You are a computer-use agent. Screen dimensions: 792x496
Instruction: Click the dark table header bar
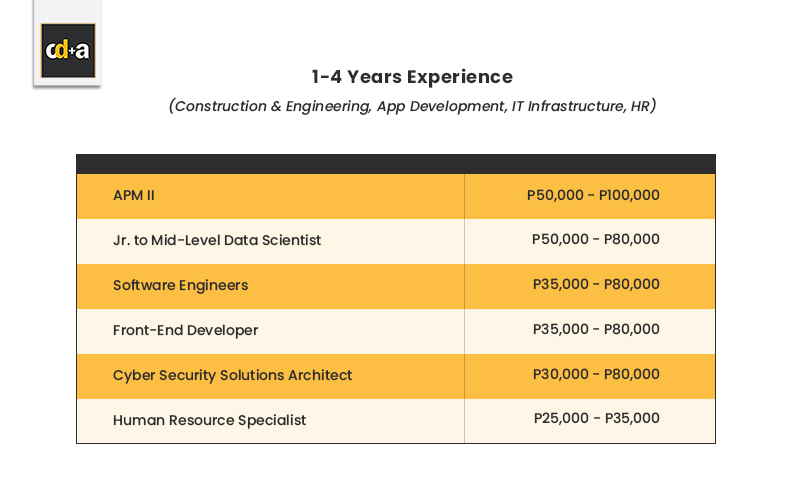pos(396,164)
